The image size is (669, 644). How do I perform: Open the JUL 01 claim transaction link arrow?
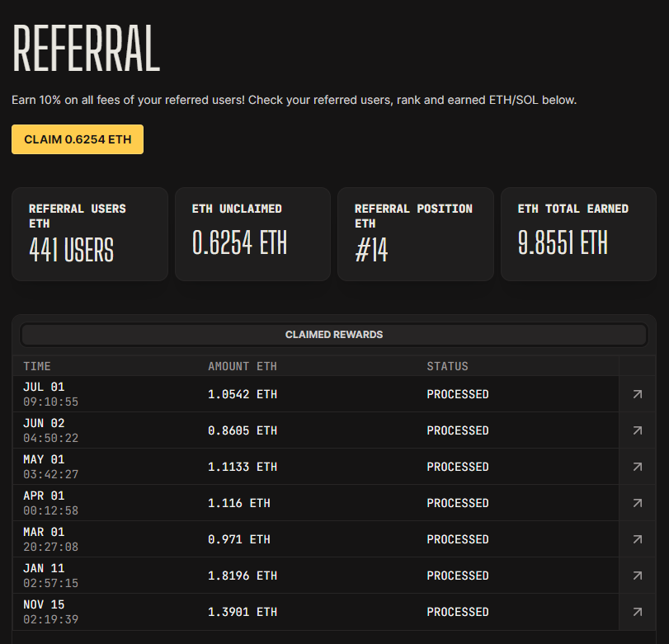[638, 394]
